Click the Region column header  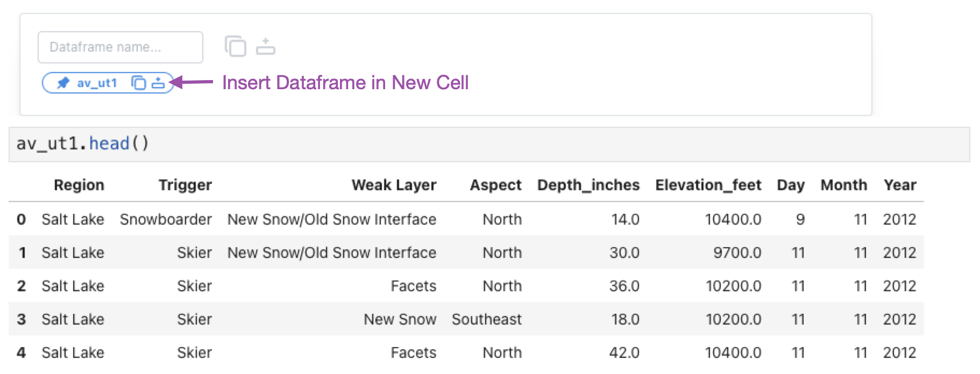(x=79, y=185)
